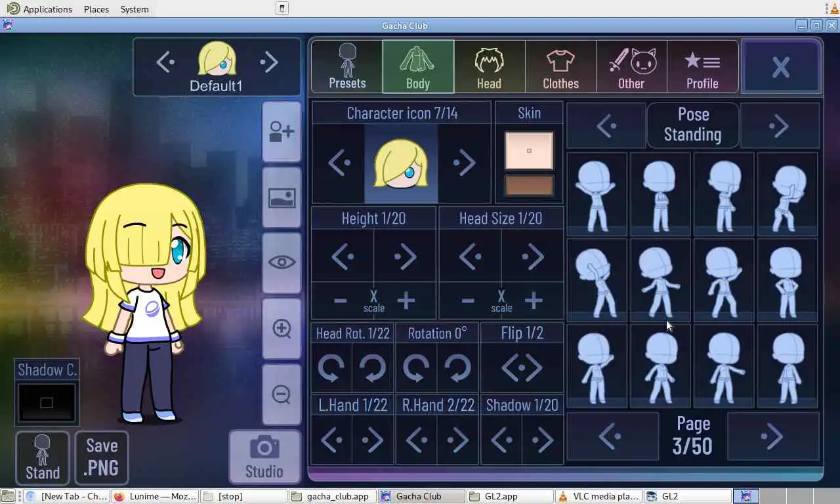Close the editor with the X button
The height and width of the screenshot is (504, 840).
(781, 66)
